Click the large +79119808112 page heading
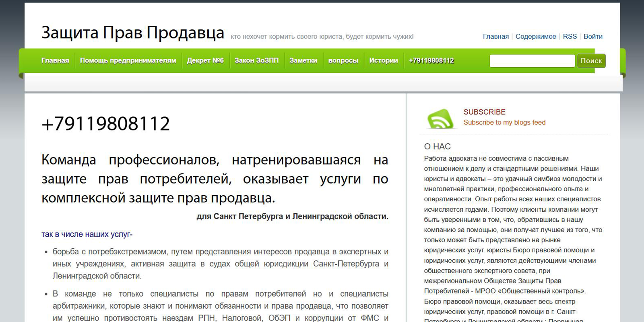 click(106, 124)
